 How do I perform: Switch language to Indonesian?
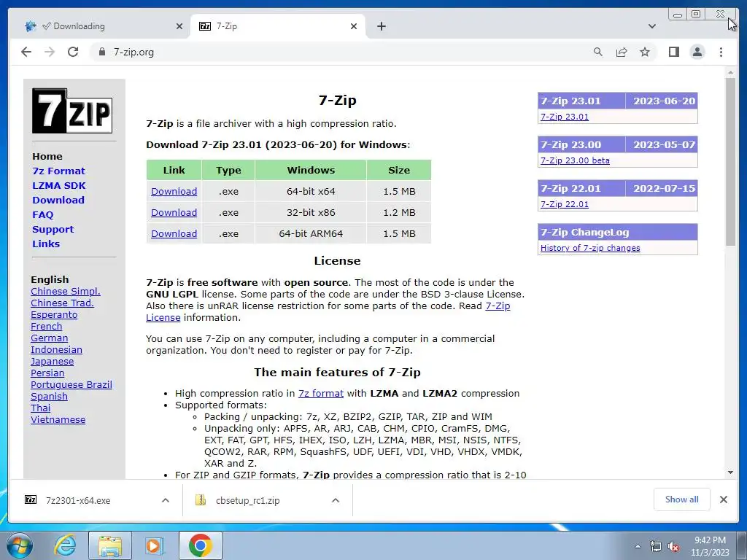coord(56,349)
